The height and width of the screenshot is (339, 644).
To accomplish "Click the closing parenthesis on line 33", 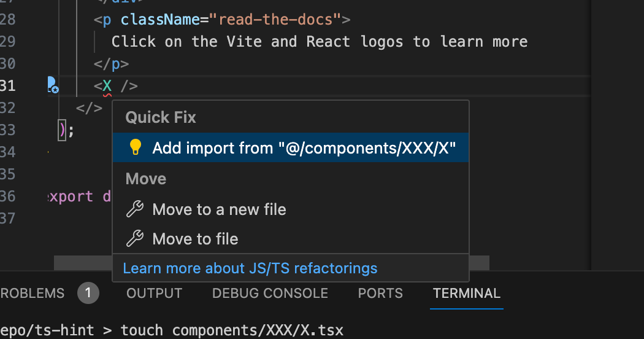I will pos(62,130).
